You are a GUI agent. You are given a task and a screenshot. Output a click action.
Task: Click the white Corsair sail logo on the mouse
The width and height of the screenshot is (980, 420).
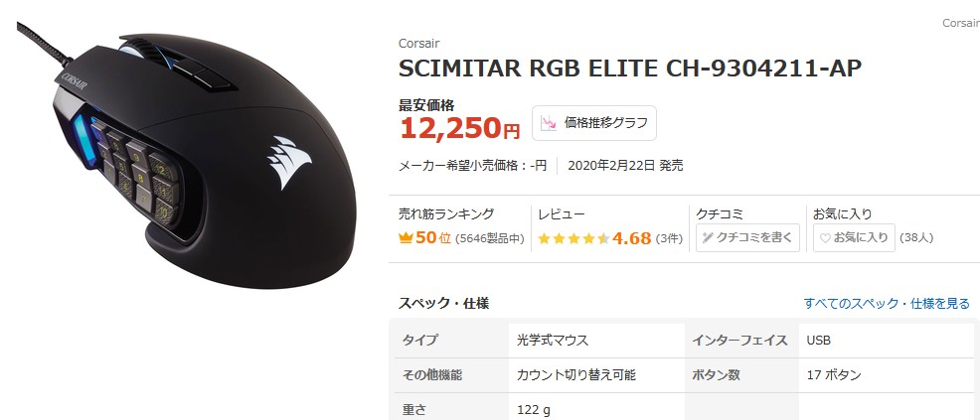[289, 162]
